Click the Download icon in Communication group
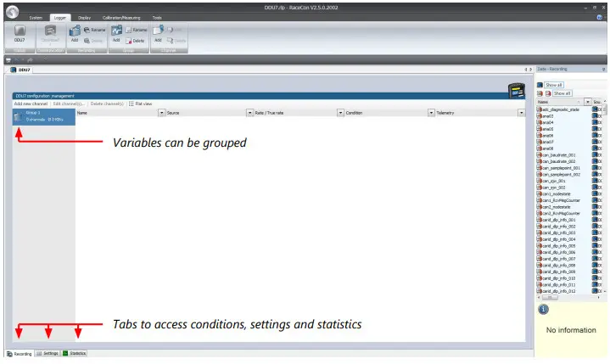The width and height of the screenshot is (610, 364). [x=50, y=31]
